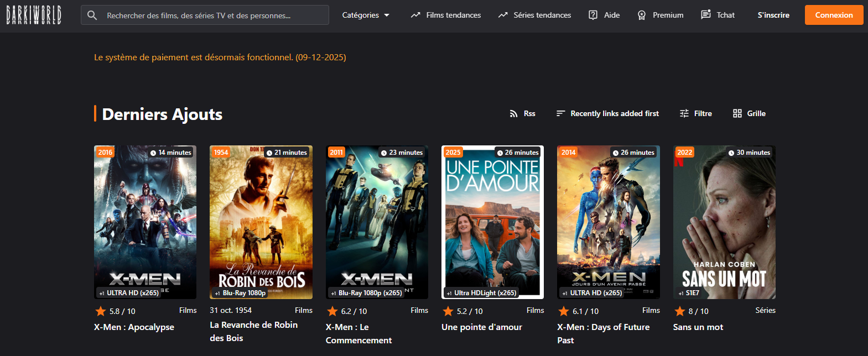Image resolution: width=868 pixels, height=356 pixels.
Task: Click the Connexion button
Action: (834, 15)
